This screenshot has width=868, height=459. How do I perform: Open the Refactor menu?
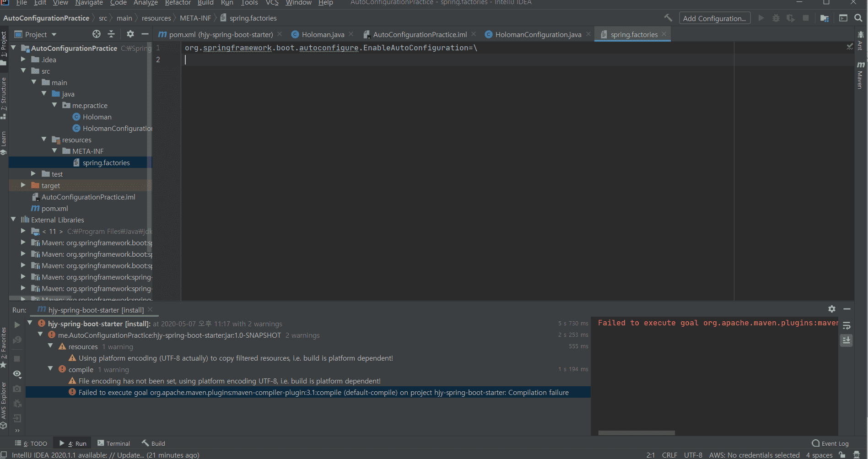(178, 3)
